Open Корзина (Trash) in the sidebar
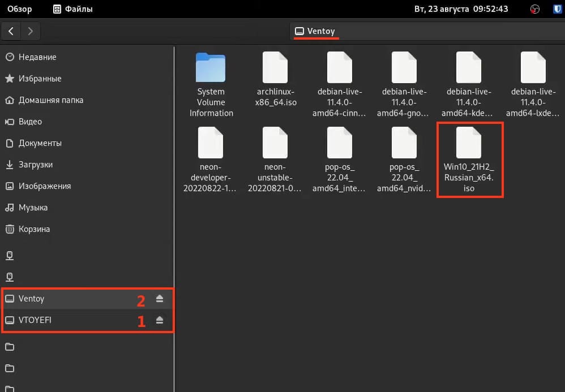Image resolution: width=565 pixels, height=392 pixels. [87, 229]
